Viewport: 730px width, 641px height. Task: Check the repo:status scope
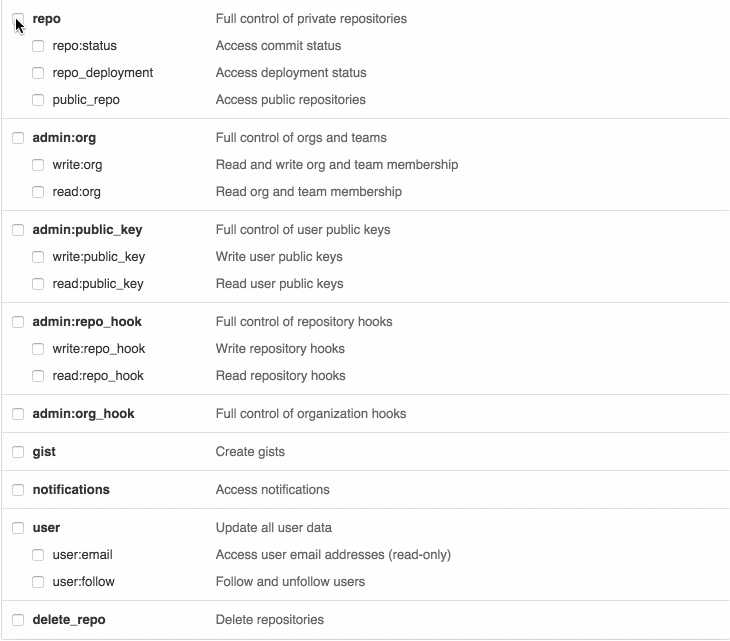click(x=38, y=46)
